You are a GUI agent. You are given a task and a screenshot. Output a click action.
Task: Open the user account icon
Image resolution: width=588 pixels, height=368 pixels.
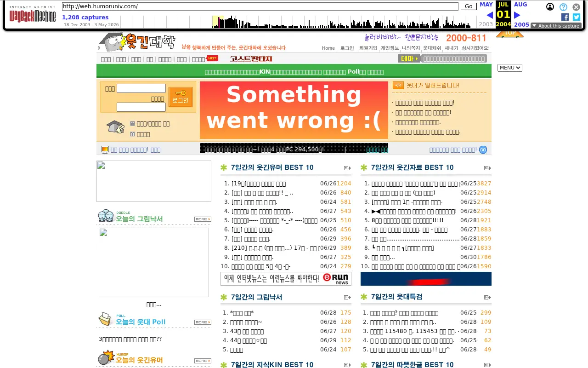(x=550, y=7)
